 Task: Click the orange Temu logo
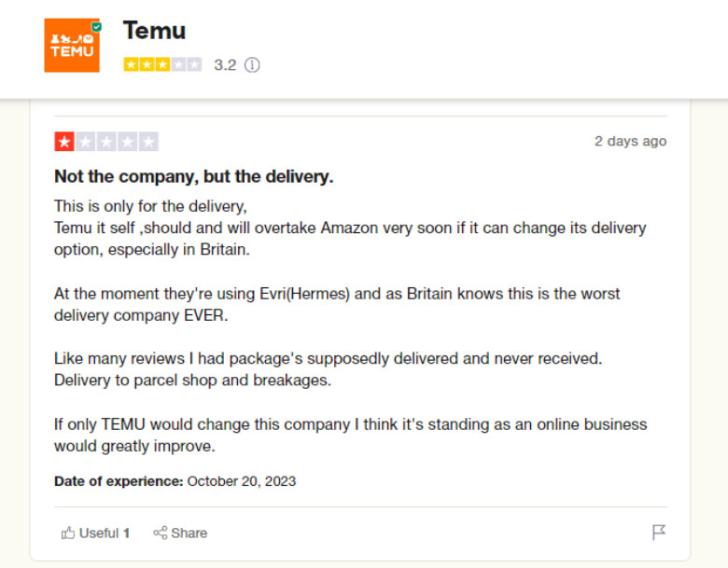(71, 46)
